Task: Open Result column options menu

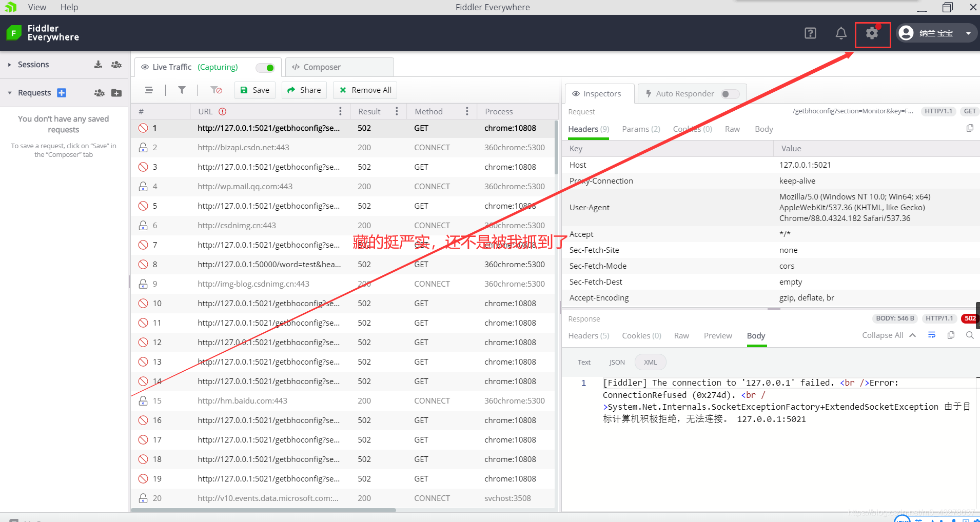Action: tap(397, 111)
